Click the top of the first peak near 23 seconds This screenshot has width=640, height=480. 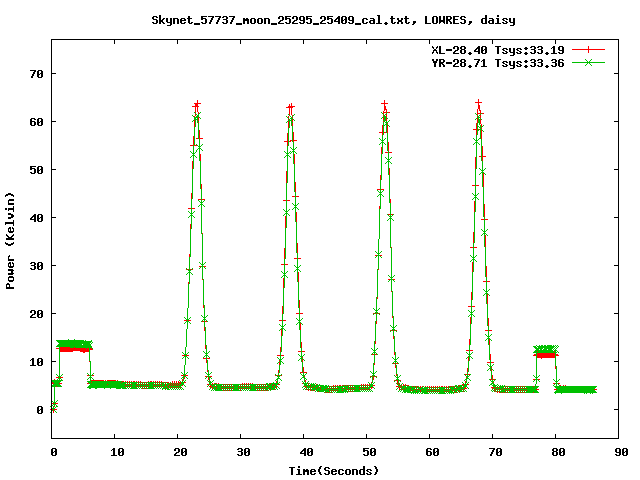197,105
